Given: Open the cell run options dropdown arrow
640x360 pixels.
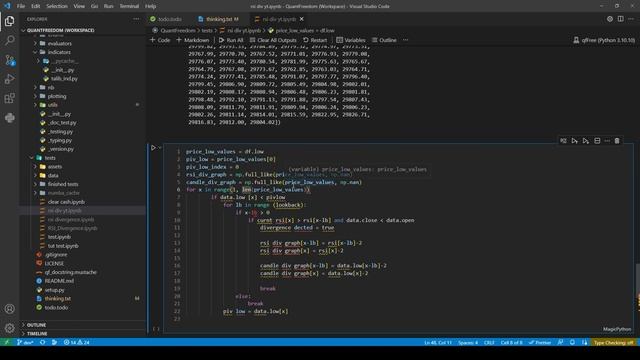Looking at the screenshot, I should pyautogui.click(x=160, y=148).
